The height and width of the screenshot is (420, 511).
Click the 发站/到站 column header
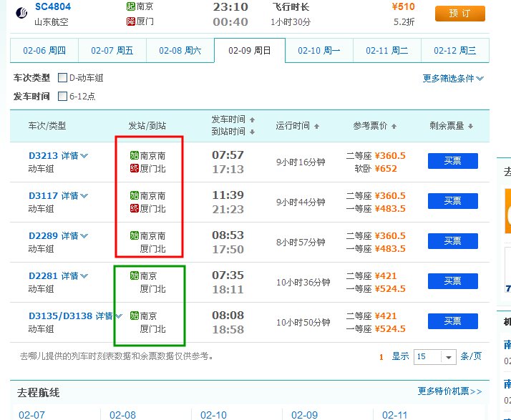coord(147,125)
